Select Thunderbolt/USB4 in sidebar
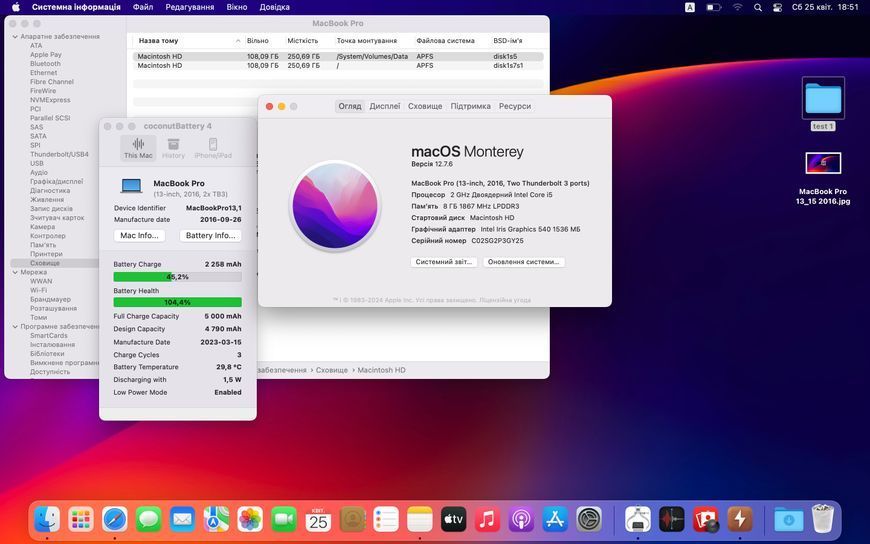The width and height of the screenshot is (870, 544). 59,154
